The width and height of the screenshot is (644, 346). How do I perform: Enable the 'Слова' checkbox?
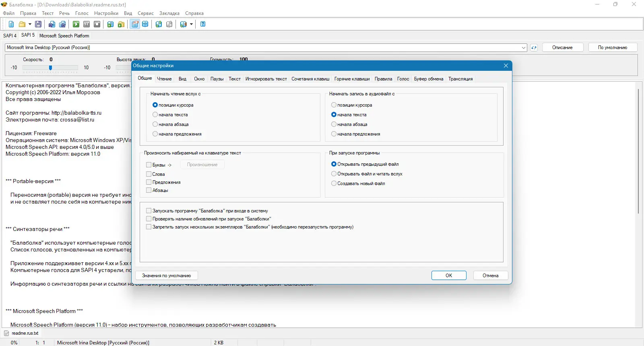tap(155, 174)
